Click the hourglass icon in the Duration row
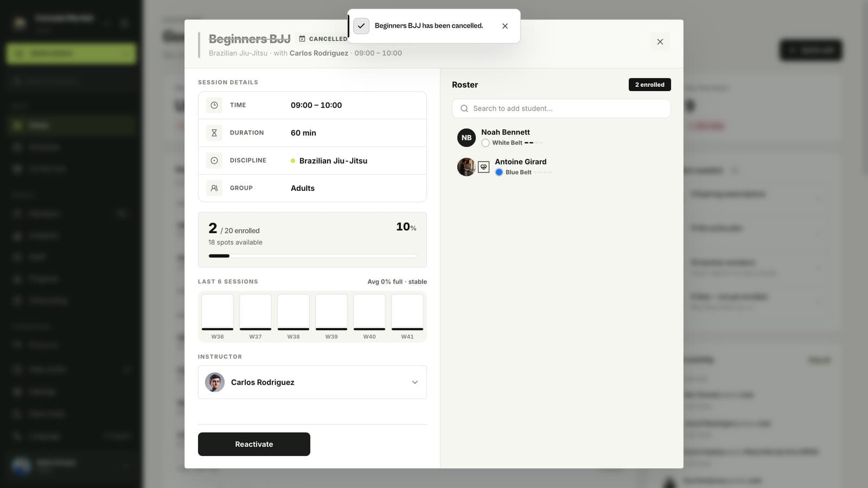 214,133
